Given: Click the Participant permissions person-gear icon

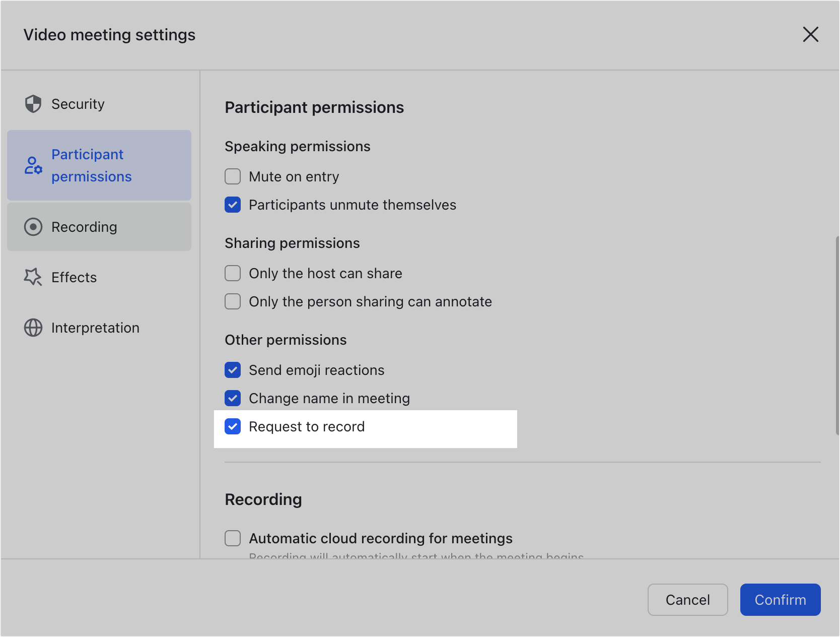Looking at the screenshot, I should click(x=33, y=165).
